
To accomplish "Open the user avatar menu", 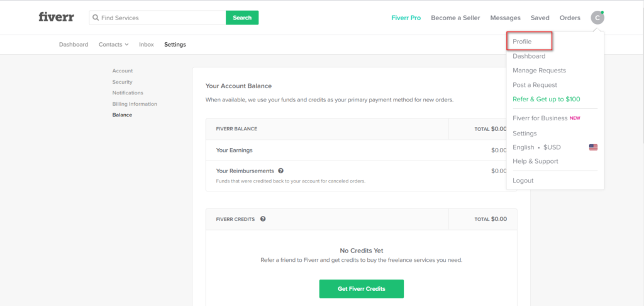I will pyautogui.click(x=597, y=18).
